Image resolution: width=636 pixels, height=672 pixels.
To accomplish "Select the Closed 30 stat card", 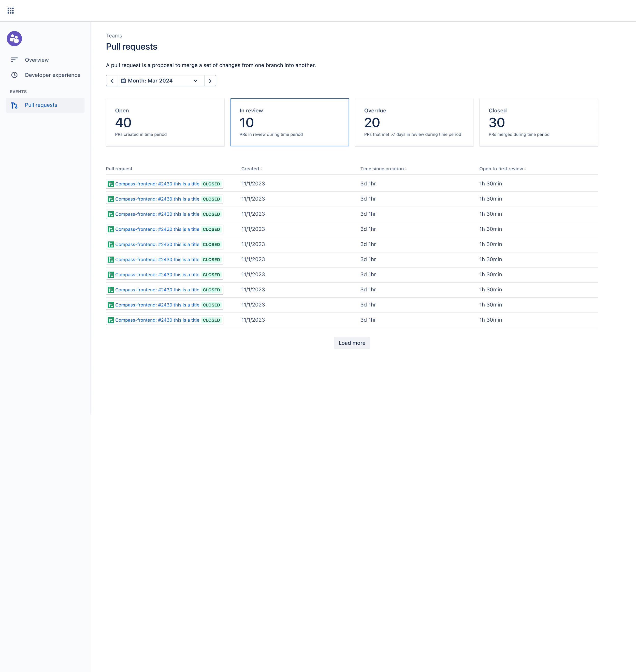I will coord(538,122).
